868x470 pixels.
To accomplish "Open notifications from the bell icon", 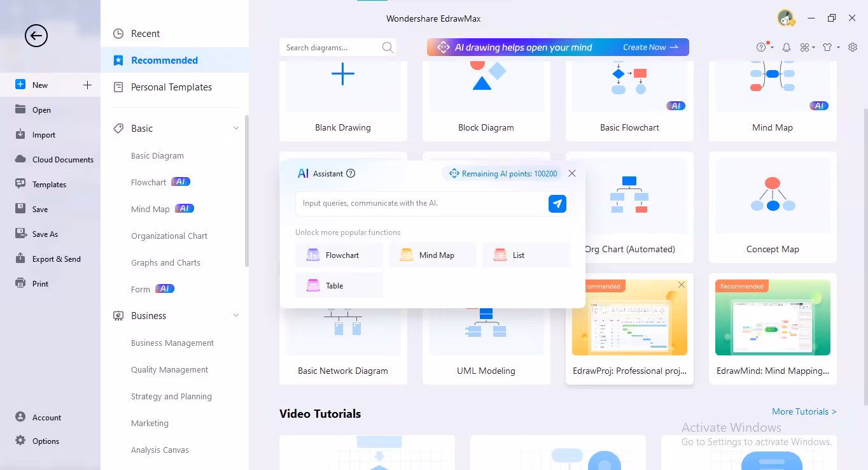I will [787, 47].
